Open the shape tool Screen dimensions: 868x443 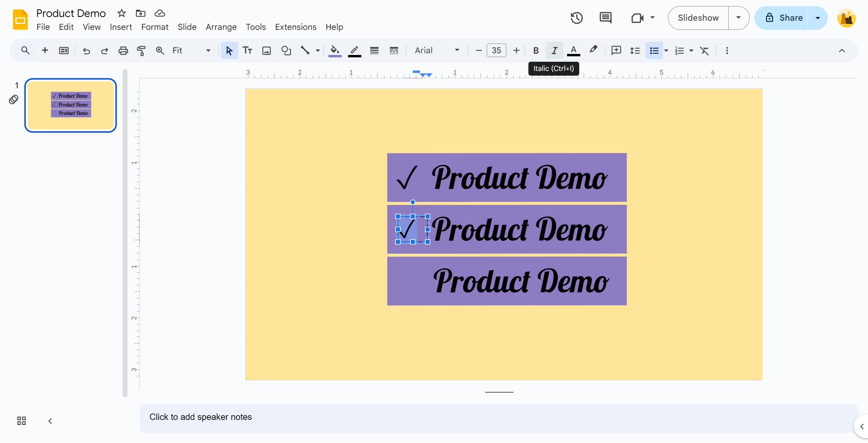tap(286, 51)
